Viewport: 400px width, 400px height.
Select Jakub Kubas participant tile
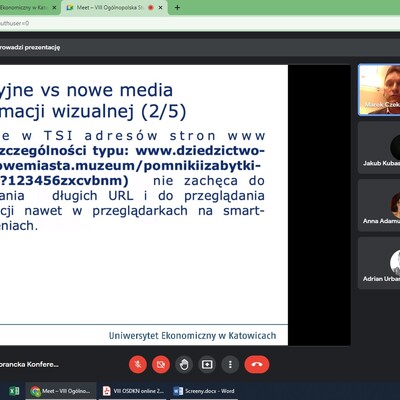click(379, 148)
